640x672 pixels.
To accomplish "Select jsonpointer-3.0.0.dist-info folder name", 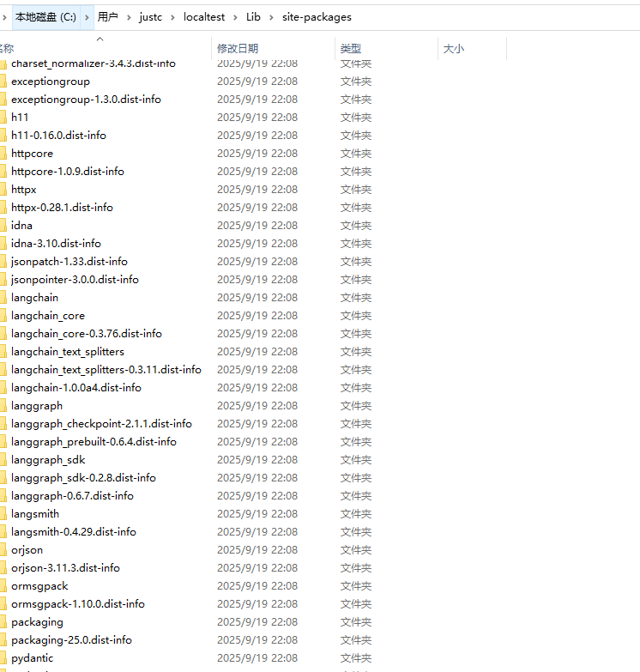I will click(75, 280).
